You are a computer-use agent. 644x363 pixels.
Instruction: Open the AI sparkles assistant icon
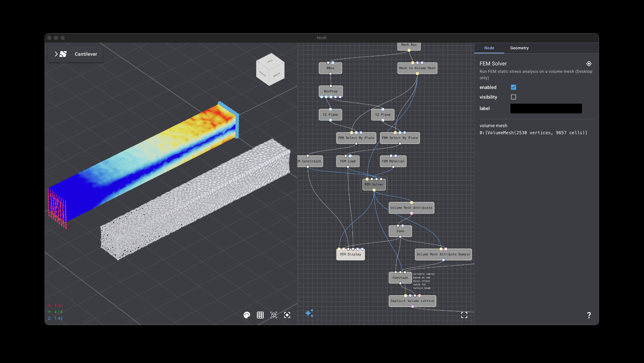(x=310, y=313)
